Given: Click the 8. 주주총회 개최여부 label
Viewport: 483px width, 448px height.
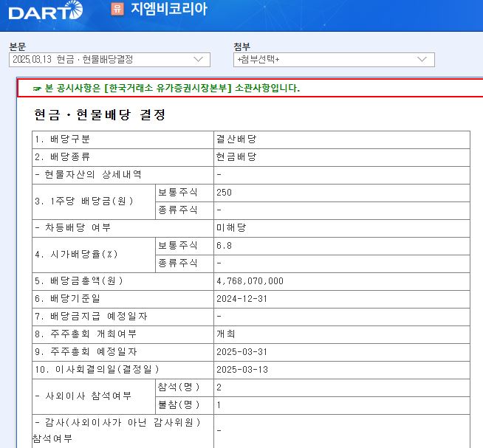Looking at the screenshot, I should pos(86,334).
